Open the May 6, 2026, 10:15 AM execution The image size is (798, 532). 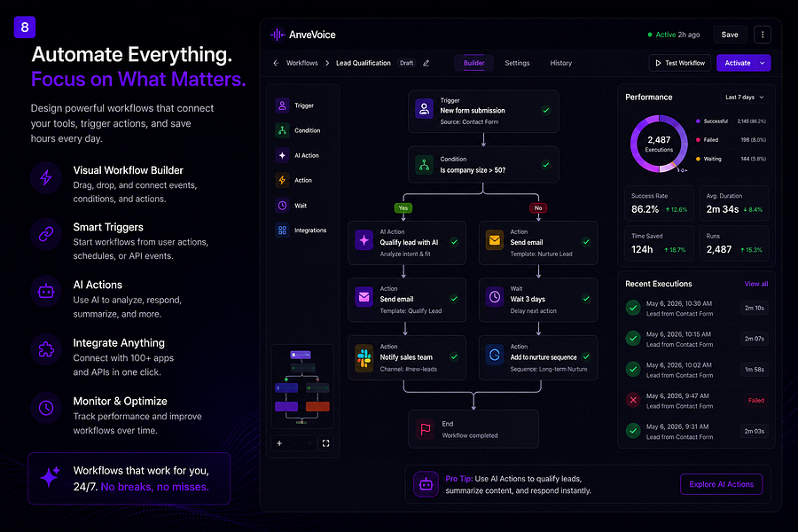tap(696, 339)
